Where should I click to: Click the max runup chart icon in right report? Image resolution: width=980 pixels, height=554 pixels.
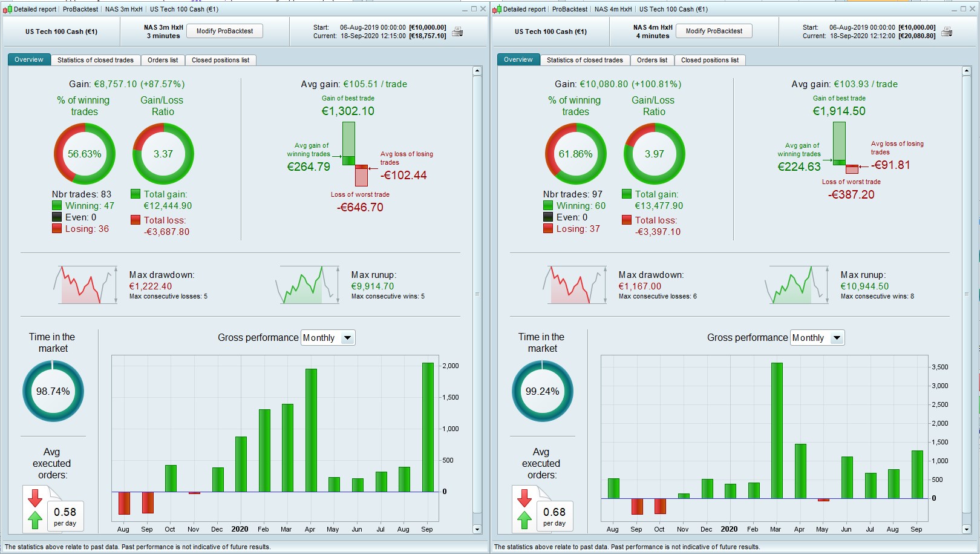pos(795,285)
